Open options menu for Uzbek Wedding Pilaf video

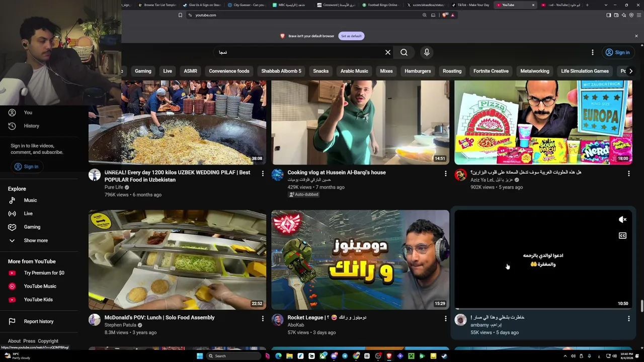263,173
